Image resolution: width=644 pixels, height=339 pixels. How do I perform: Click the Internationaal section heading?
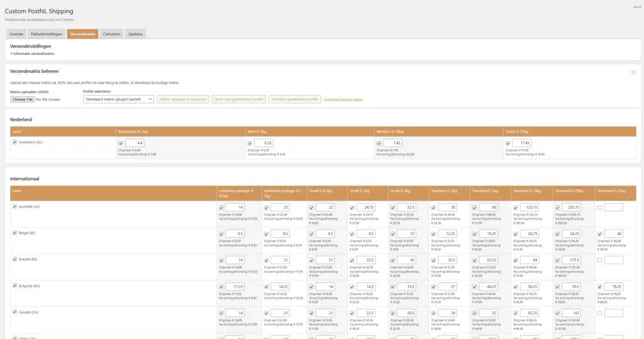25,179
